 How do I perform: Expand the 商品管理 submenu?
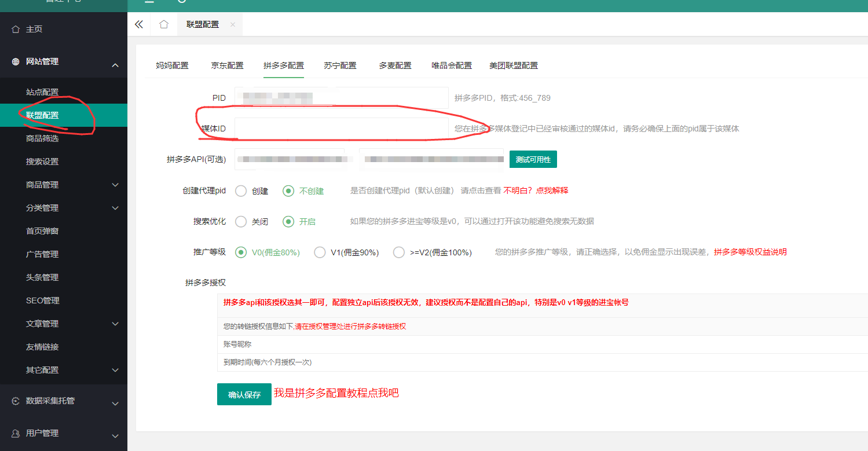pos(115,185)
